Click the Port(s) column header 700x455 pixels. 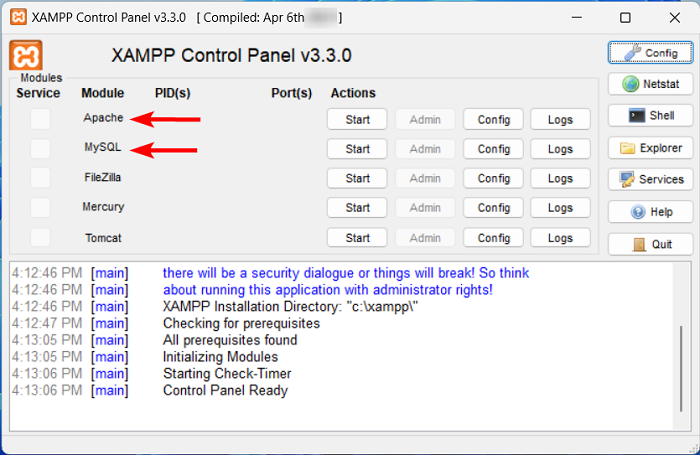pyautogui.click(x=292, y=93)
